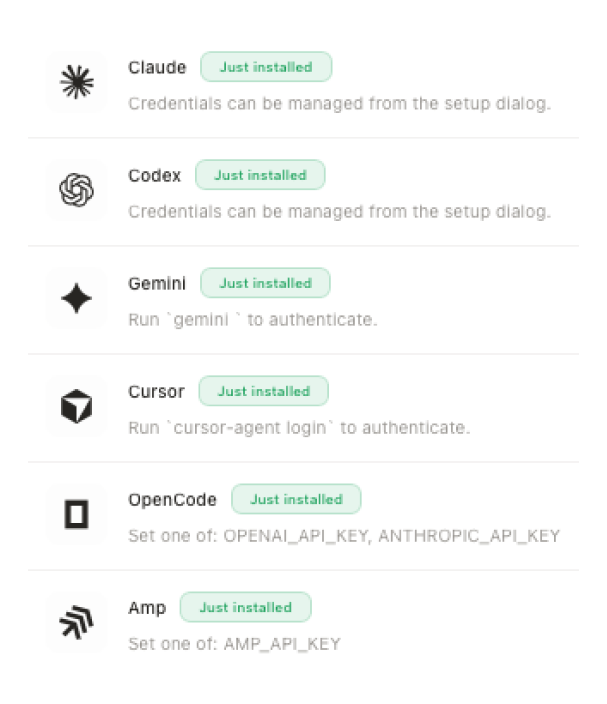Select the Codex agent name
Viewport: 607px width, 704px height.
point(155,175)
